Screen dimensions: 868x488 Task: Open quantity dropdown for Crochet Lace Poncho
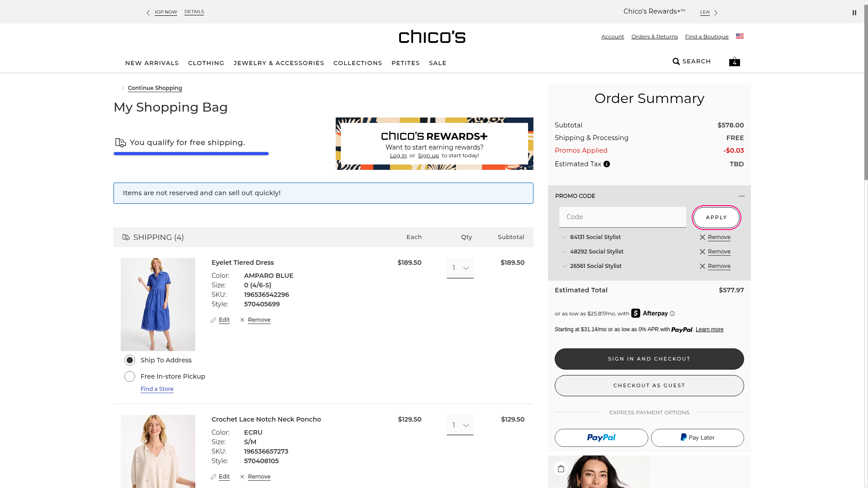point(460,425)
